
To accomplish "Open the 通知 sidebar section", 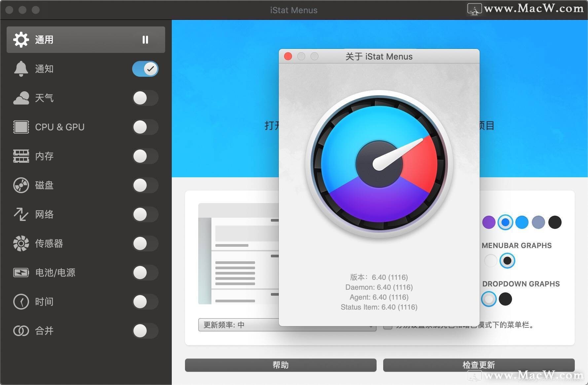I will pos(86,69).
